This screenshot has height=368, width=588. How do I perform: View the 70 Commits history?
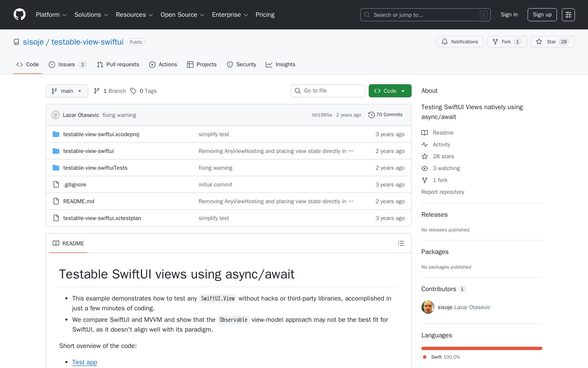[385, 115]
